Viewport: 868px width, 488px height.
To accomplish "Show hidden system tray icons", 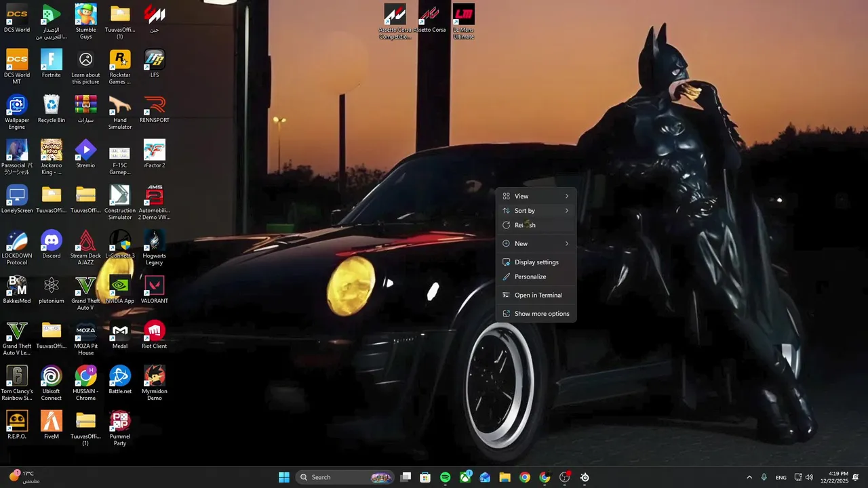I will pyautogui.click(x=749, y=477).
